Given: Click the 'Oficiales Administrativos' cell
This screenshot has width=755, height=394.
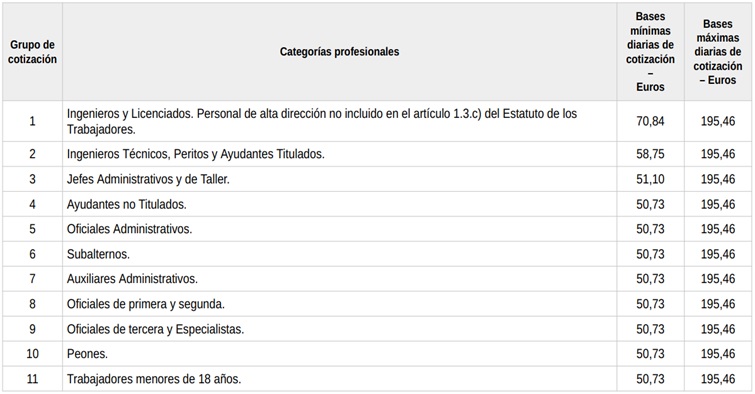Looking at the screenshot, I should [x=339, y=229].
